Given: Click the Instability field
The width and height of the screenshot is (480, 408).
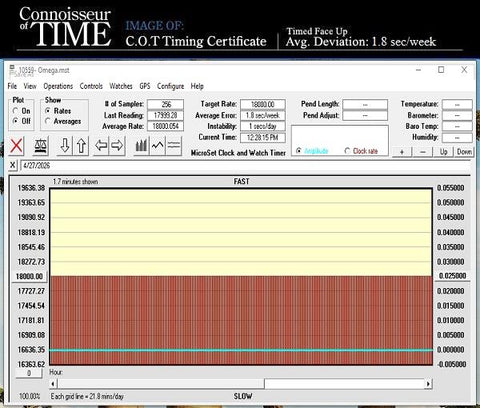Looking at the screenshot, I should pos(263,126).
